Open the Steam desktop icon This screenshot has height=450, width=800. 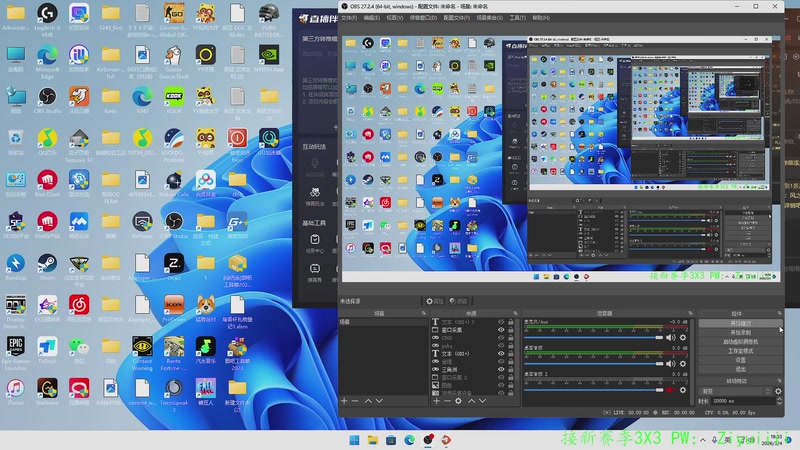pyautogui.click(x=47, y=267)
